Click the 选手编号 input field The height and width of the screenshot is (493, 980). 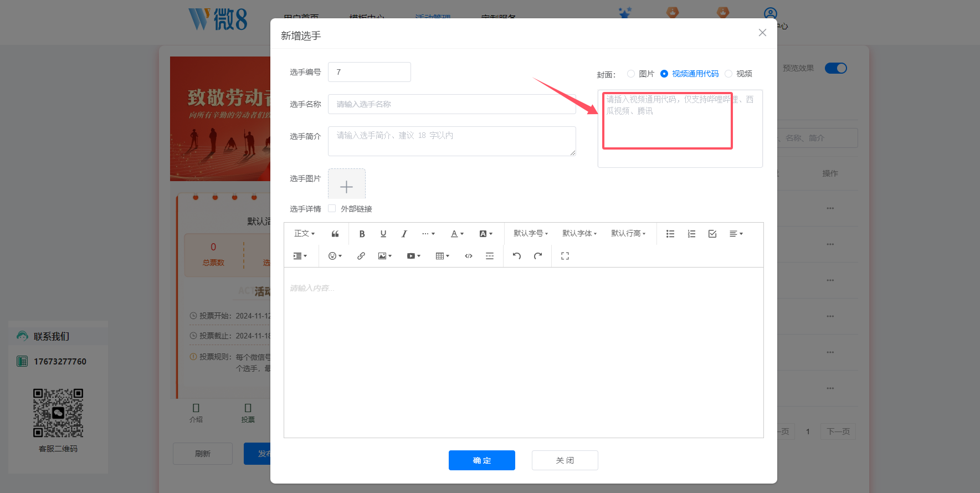[370, 72]
